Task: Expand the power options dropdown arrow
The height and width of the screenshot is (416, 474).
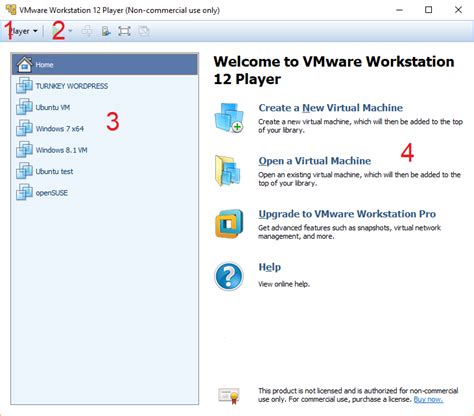Action: [70, 31]
